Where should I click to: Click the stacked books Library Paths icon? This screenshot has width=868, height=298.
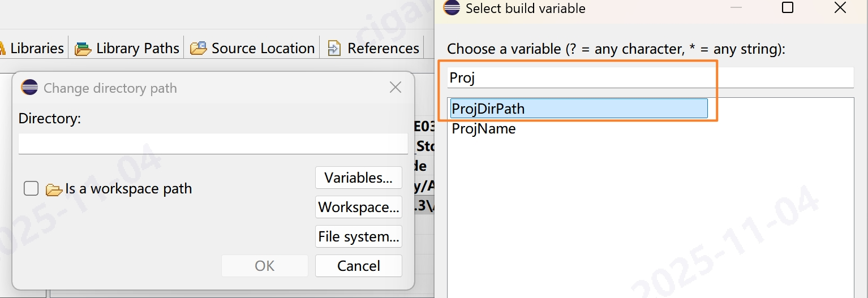(x=83, y=49)
